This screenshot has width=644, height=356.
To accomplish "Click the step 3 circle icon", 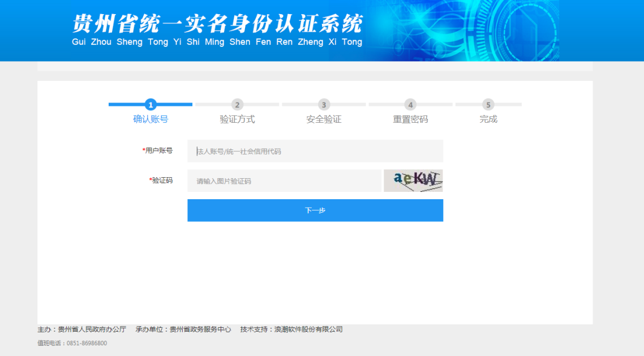I will point(324,105).
